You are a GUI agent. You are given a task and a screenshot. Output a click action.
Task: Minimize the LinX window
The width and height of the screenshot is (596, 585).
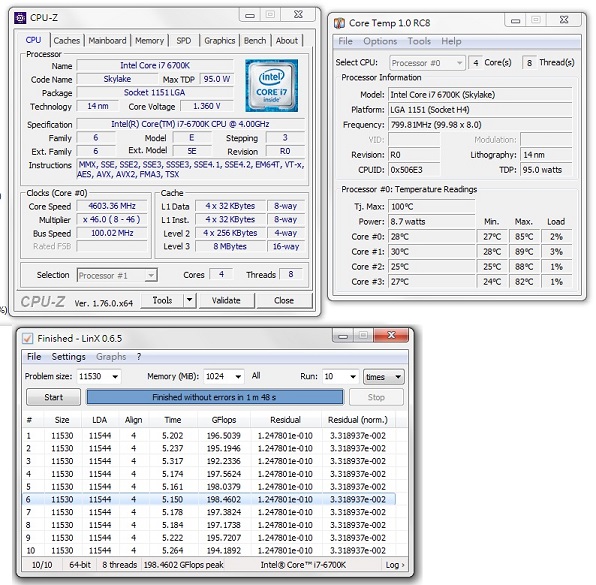tap(343, 336)
